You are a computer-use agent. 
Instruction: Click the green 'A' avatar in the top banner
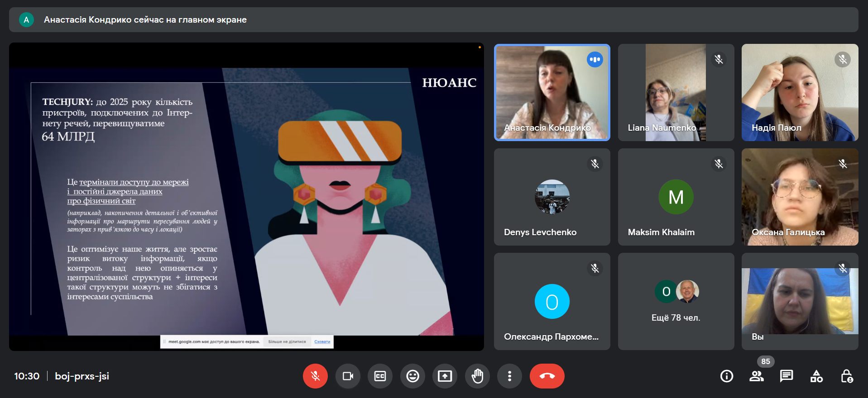26,19
